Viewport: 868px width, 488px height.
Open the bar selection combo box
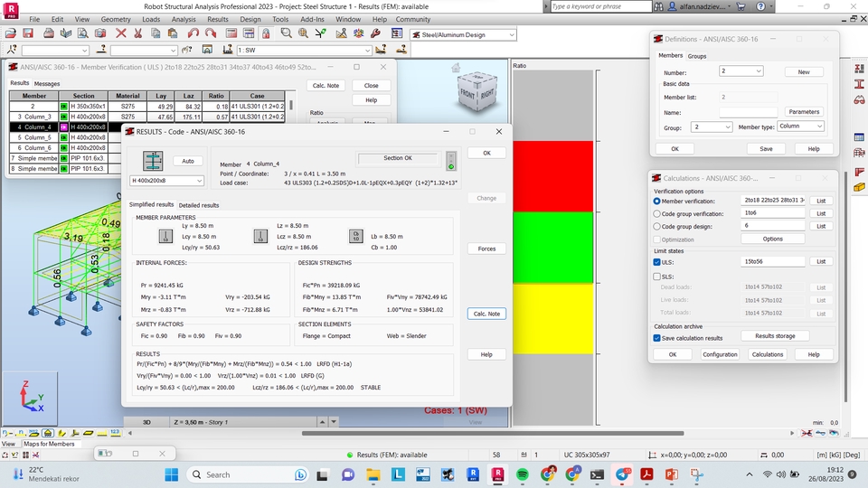(x=144, y=51)
